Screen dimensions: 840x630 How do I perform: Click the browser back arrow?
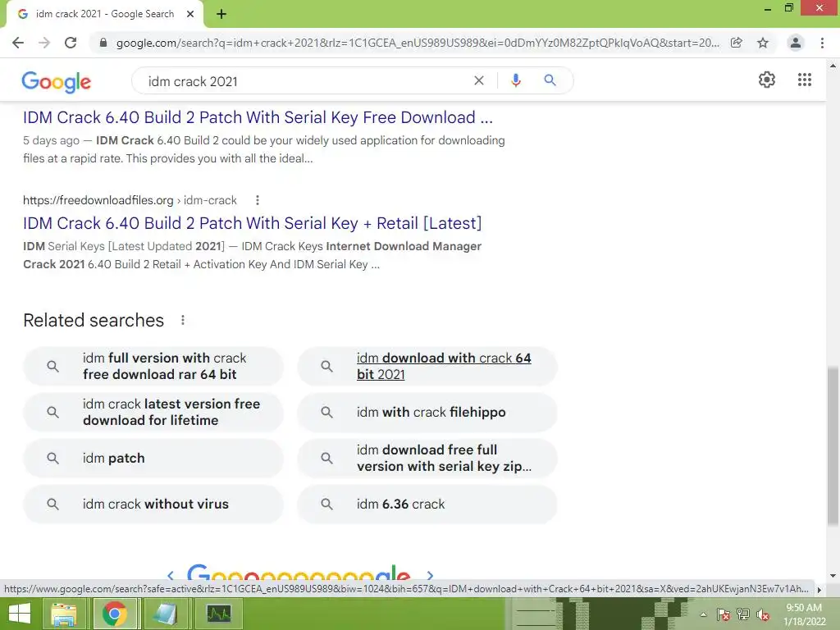coord(18,43)
